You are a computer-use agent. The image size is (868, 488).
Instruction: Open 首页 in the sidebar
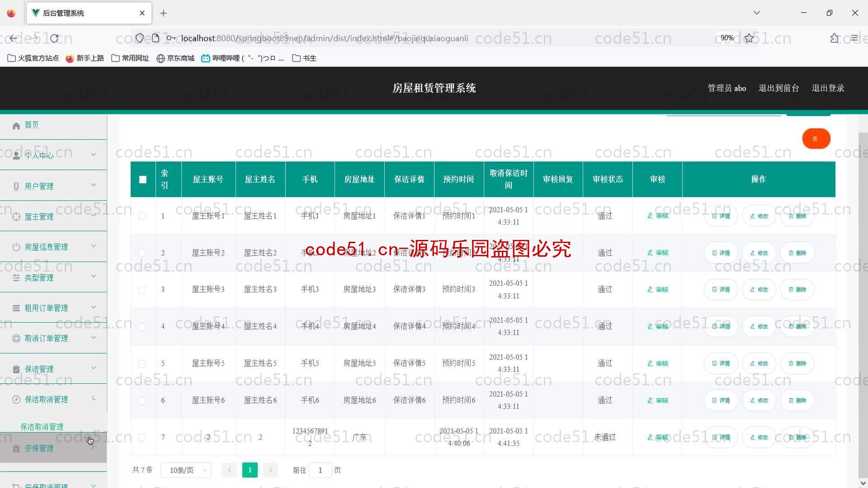click(x=53, y=125)
